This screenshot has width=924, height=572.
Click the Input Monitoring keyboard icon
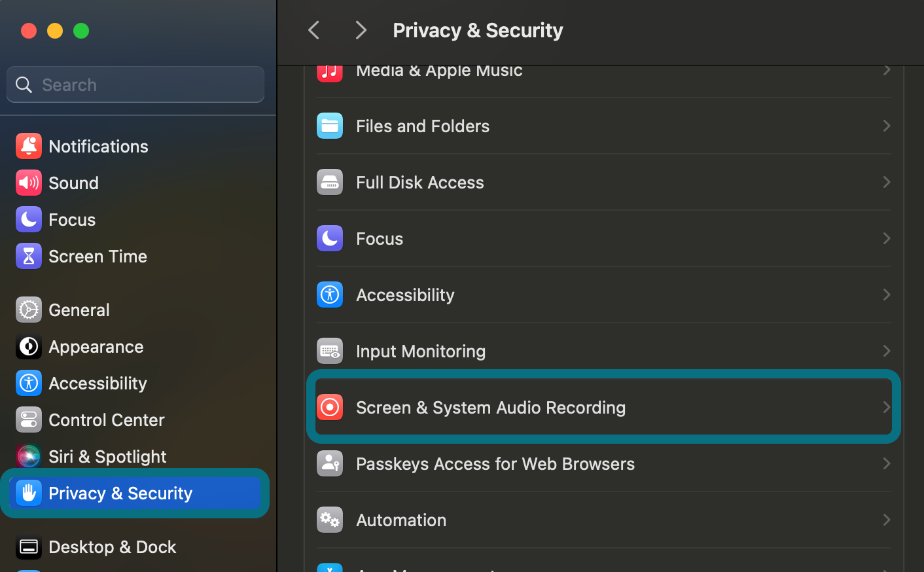330,351
